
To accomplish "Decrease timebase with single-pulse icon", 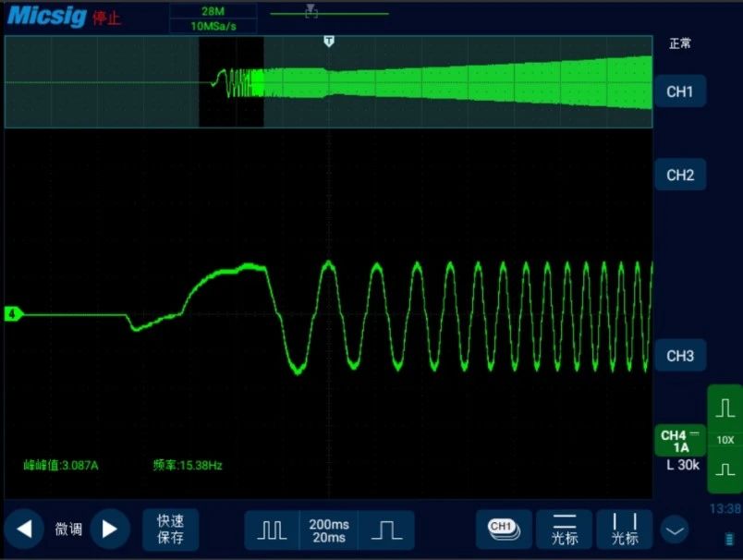I will point(386,530).
